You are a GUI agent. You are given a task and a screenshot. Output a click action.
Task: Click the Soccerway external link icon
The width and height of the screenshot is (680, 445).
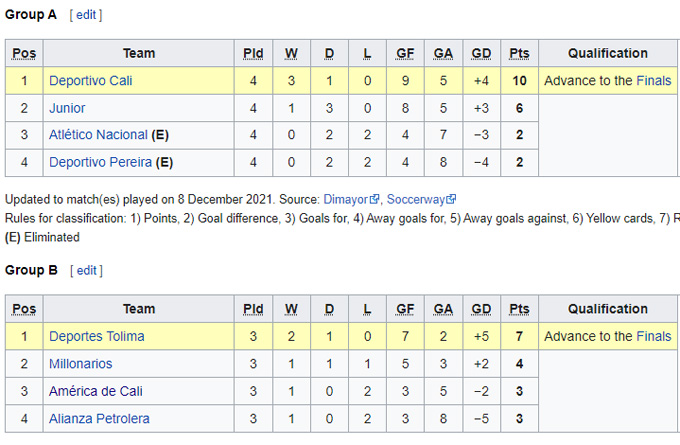tap(451, 200)
